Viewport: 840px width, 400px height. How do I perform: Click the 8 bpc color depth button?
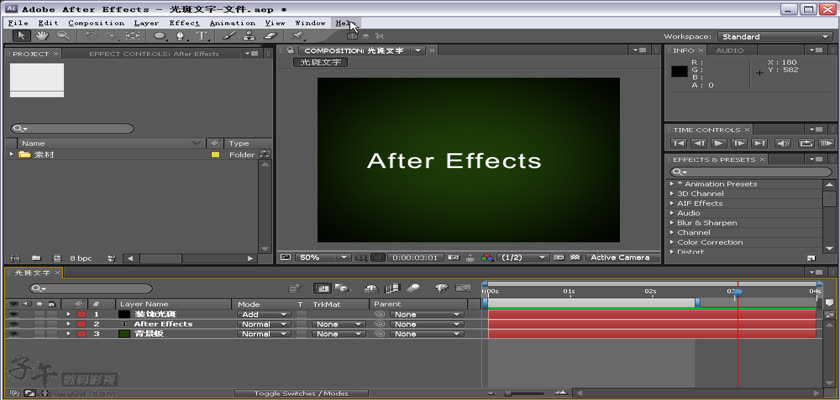tap(81, 258)
